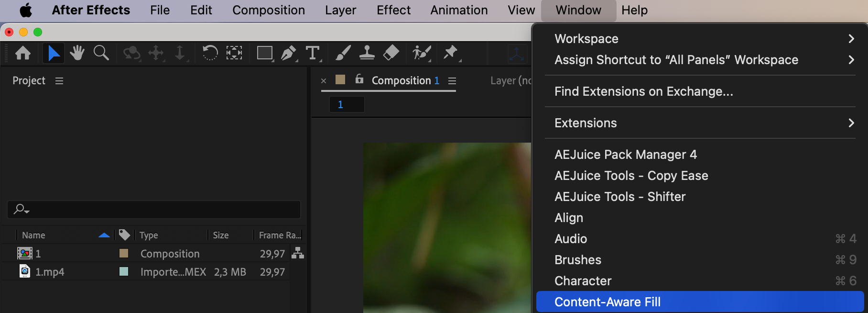This screenshot has height=313, width=868.
Task: Choose Content-Aware Fill from Window menu
Action: click(x=607, y=302)
